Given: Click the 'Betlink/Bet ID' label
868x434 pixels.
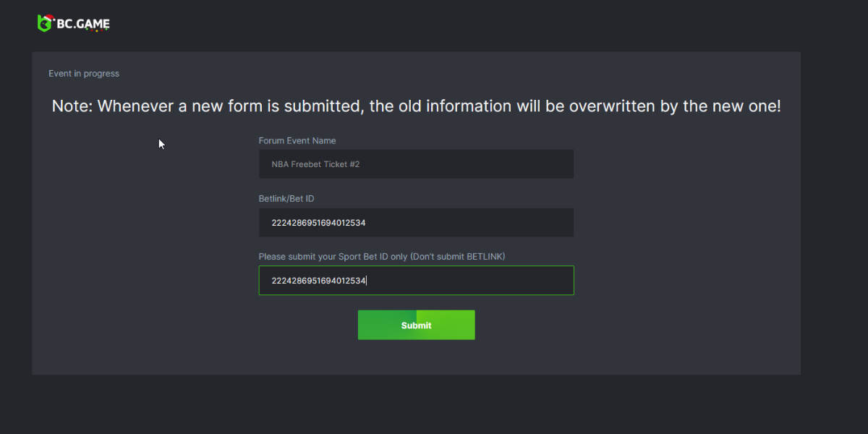Looking at the screenshot, I should 286,198.
